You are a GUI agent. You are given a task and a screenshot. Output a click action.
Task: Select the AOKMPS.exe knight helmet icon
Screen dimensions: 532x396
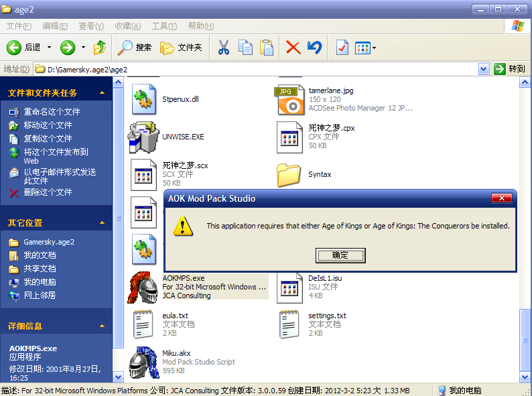point(143,287)
